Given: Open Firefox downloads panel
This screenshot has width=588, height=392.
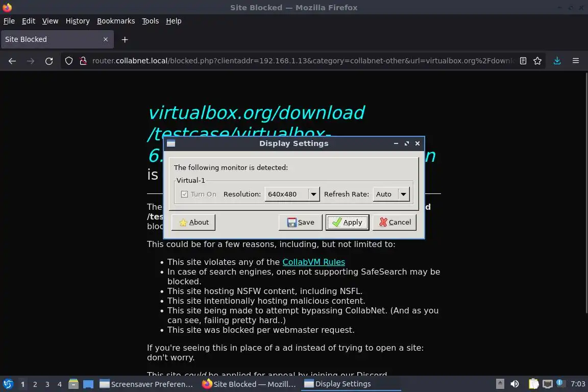Looking at the screenshot, I should (557, 61).
